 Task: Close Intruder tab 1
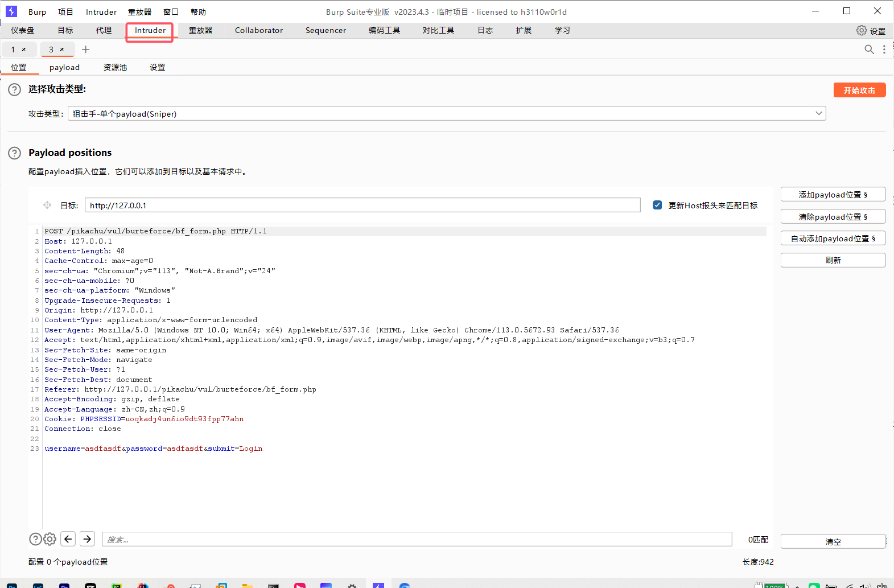pos(24,50)
